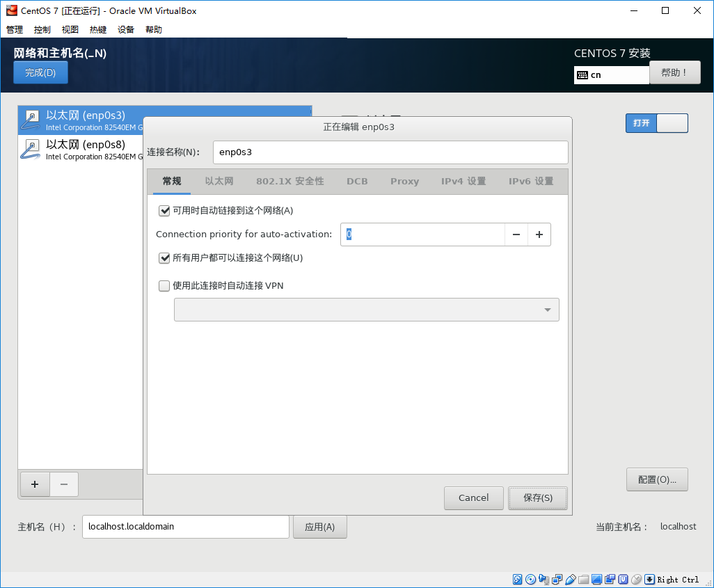Click the keyboard capture arrow icon
Image resolution: width=714 pixels, height=588 pixels.
click(650, 580)
